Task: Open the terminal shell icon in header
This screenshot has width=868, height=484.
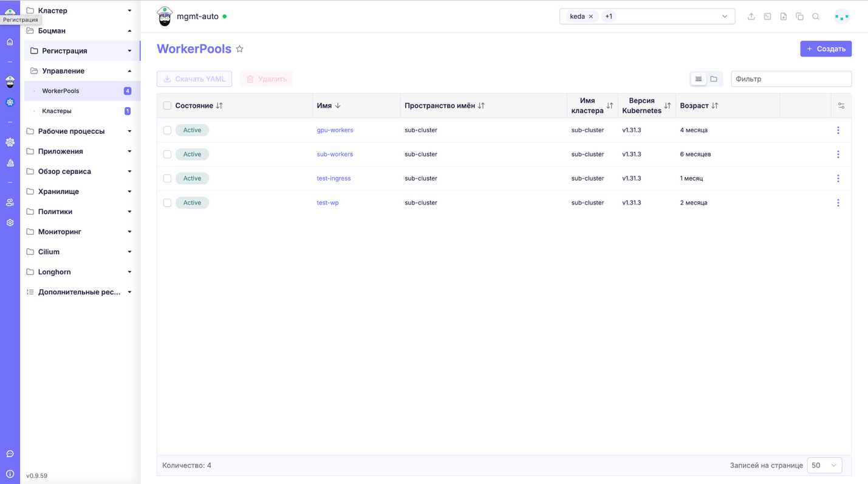Action: (x=767, y=16)
